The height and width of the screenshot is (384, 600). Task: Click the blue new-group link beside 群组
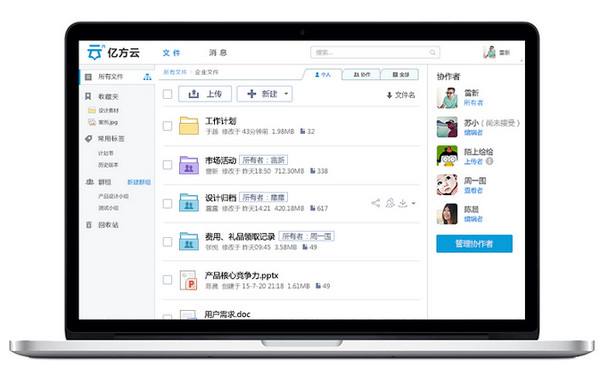(139, 182)
